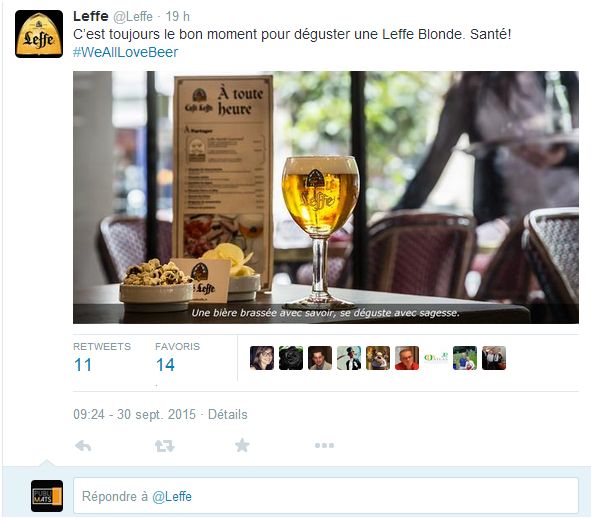The height and width of the screenshot is (519, 593).
Task: Click the Publimats avatar beside reply box
Action: tap(47, 496)
